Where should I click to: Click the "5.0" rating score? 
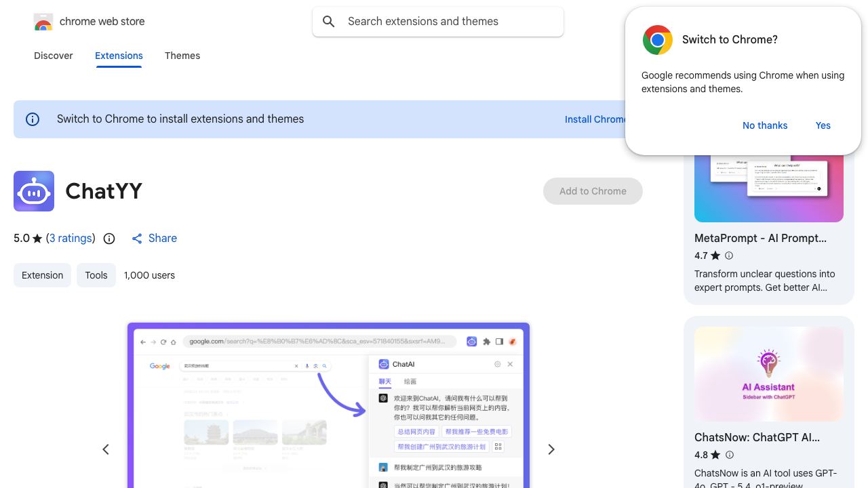click(x=22, y=239)
